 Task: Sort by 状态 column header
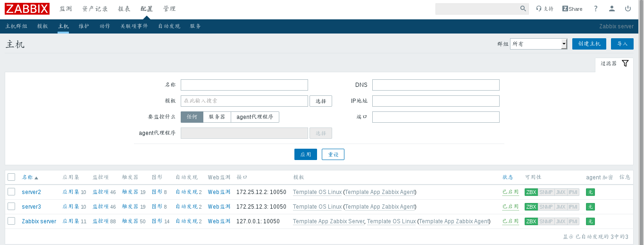pyautogui.click(x=508, y=177)
